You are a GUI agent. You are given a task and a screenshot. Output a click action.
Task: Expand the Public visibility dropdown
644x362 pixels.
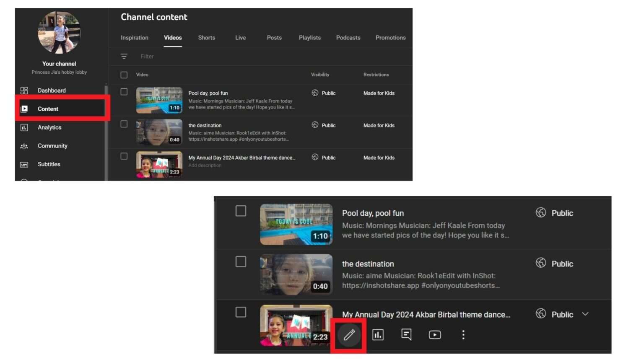pyautogui.click(x=585, y=313)
